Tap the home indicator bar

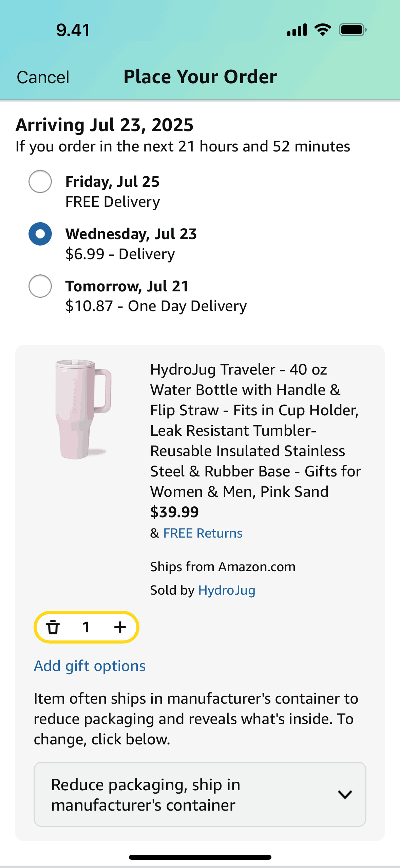tap(200, 857)
